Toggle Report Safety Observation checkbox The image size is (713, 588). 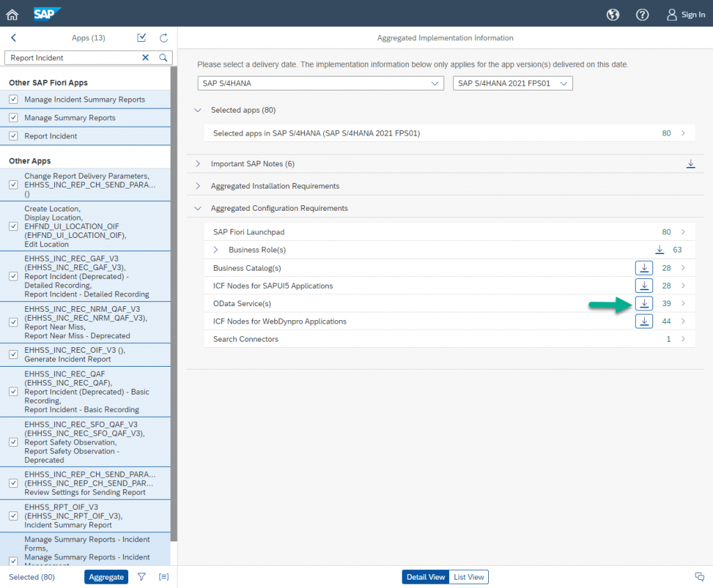click(x=14, y=442)
